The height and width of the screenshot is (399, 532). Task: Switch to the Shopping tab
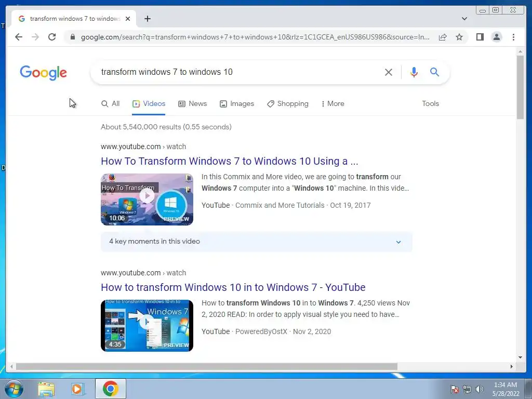click(288, 104)
